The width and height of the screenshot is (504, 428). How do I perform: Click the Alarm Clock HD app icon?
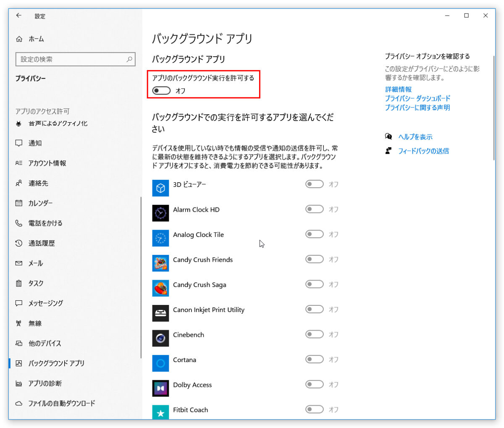(160, 213)
